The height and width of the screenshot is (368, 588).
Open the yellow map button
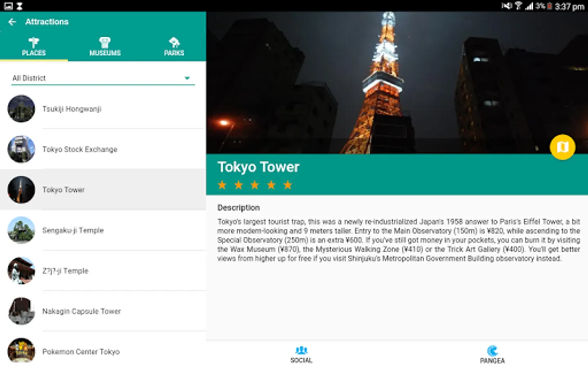click(562, 147)
